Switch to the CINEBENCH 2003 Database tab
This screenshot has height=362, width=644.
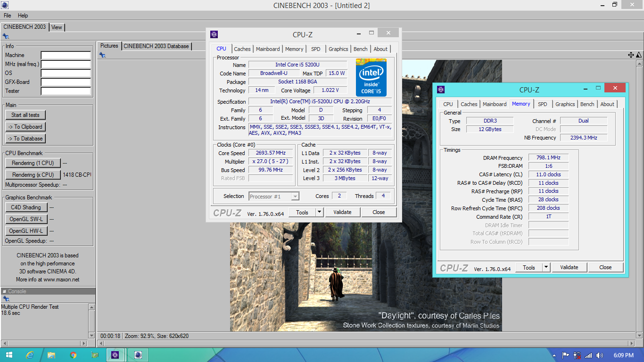pyautogui.click(x=156, y=46)
